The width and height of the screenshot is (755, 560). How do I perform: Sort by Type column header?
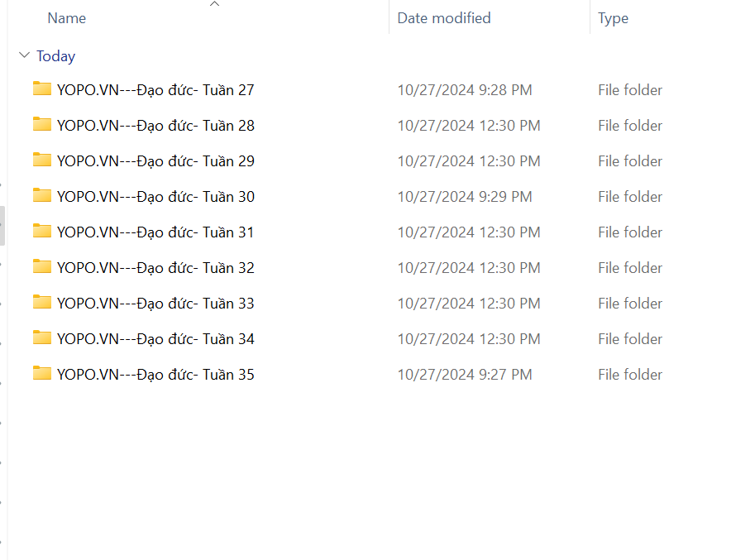tap(613, 18)
